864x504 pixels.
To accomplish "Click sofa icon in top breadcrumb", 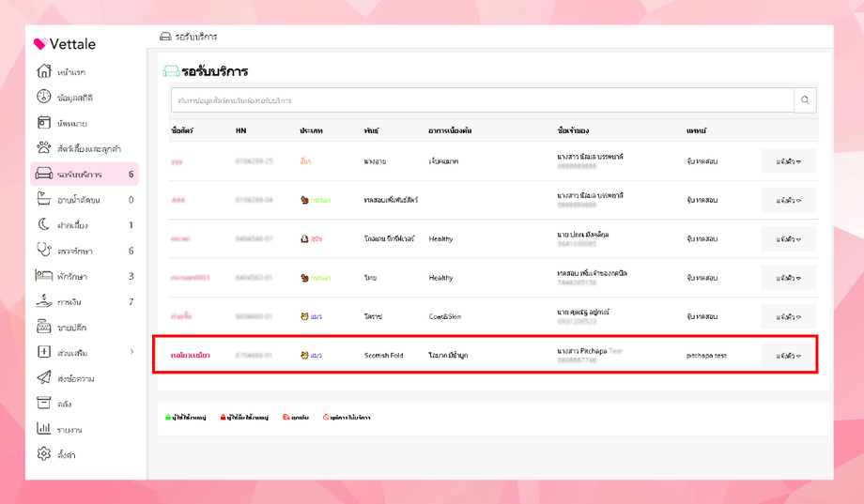I will coord(165,37).
